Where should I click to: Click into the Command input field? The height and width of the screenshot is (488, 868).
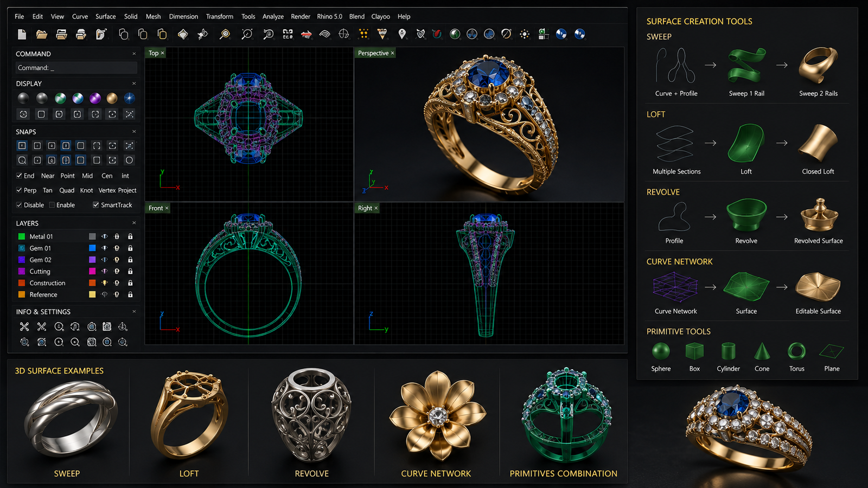pyautogui.click(x=75, y=68)
